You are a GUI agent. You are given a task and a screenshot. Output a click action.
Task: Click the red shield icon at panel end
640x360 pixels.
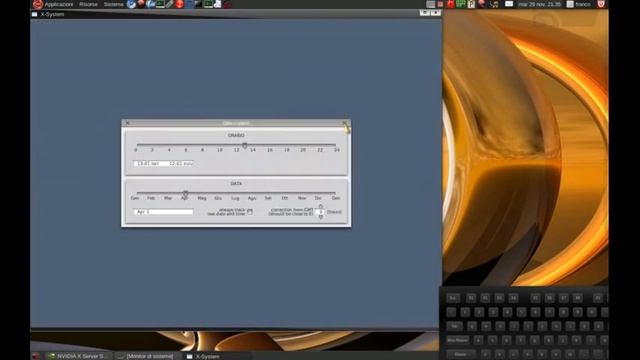tap(601, 4)
